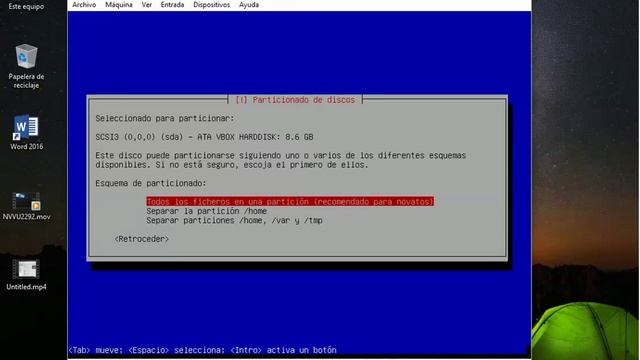This screenshot has height=360, width=640.
Task: Select the NVVU2292.mov file icon
Action: pos(27,206)
